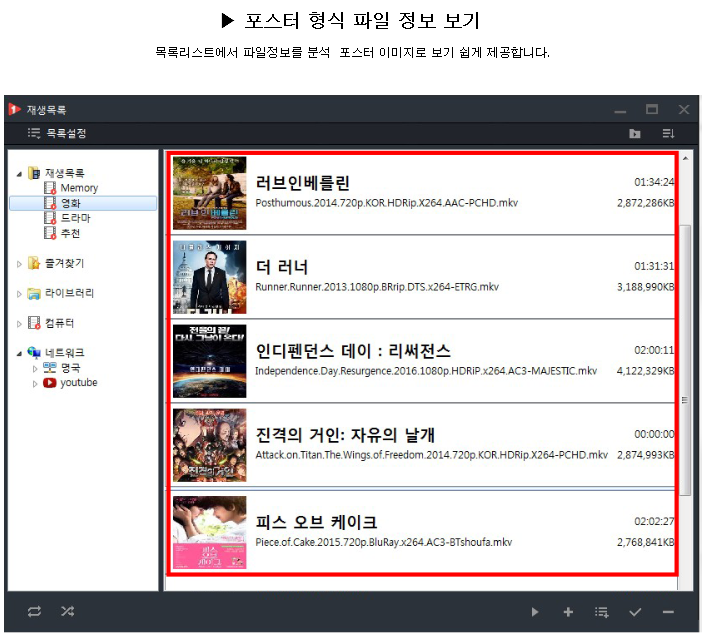Click the sort list icon in toolbar
The image size is (704, 640).
pyautogui.click(x=668, y=133)
